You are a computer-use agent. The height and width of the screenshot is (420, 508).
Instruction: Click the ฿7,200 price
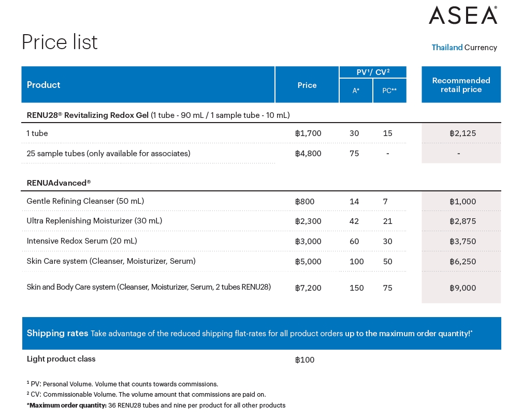(308, 288)
